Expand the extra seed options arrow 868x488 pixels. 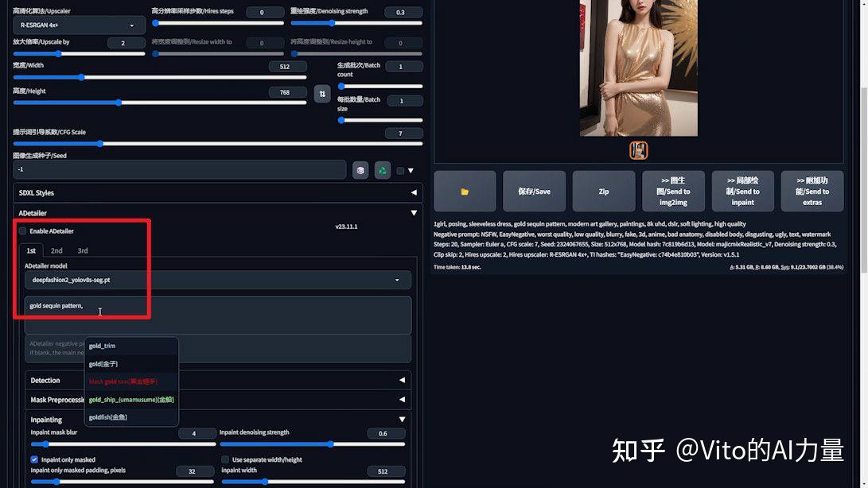pos(411,171)
